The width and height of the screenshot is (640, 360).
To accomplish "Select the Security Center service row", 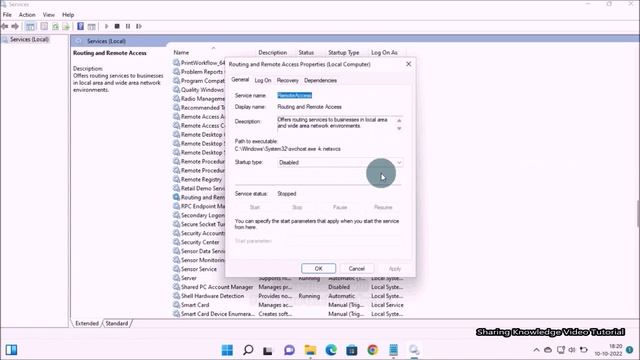I will 198,242.
